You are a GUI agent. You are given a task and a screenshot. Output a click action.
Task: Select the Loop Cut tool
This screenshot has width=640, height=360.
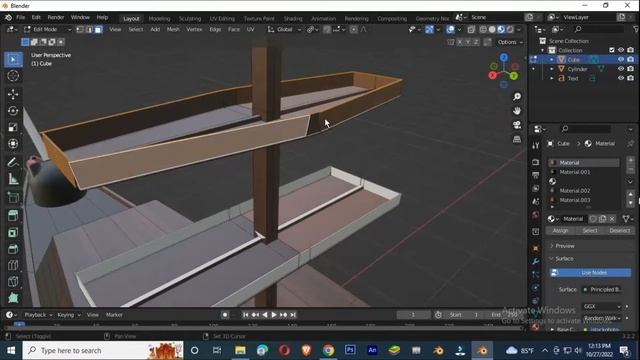(13, 265)
